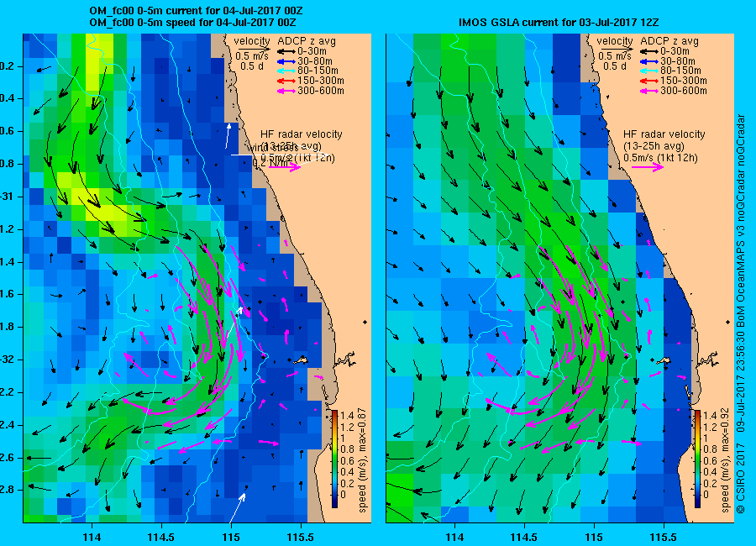Click longitude label 115 under right map
Viewport: 756px width, 546px height.
[x=594, y=537]
